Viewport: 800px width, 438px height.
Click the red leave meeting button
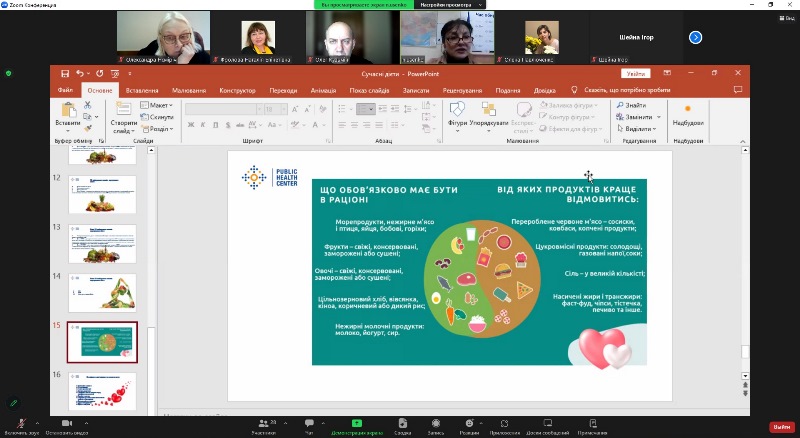[780, 426]
